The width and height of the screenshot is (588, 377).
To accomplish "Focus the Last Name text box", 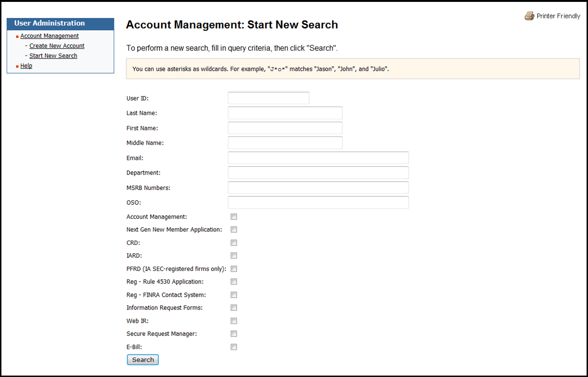I will [x=285, y=113].
